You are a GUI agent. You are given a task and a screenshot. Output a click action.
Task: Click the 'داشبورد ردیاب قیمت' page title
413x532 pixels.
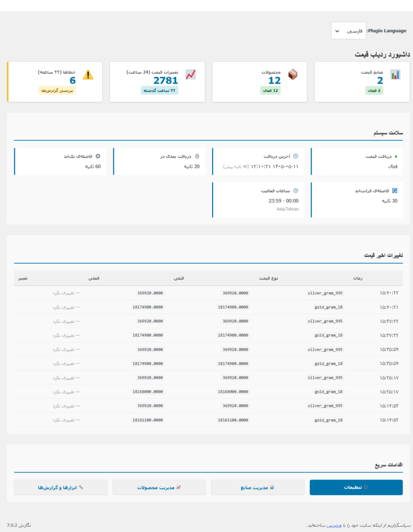(x=382, y=54)
